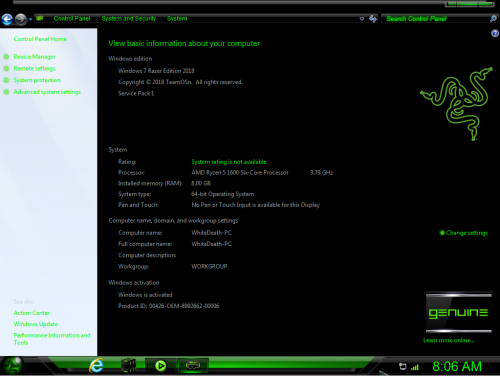The height and width of the screenshot is (376, 500).
Task: Refresh the System page using the refresh icon
Action: tap(373, 19)
